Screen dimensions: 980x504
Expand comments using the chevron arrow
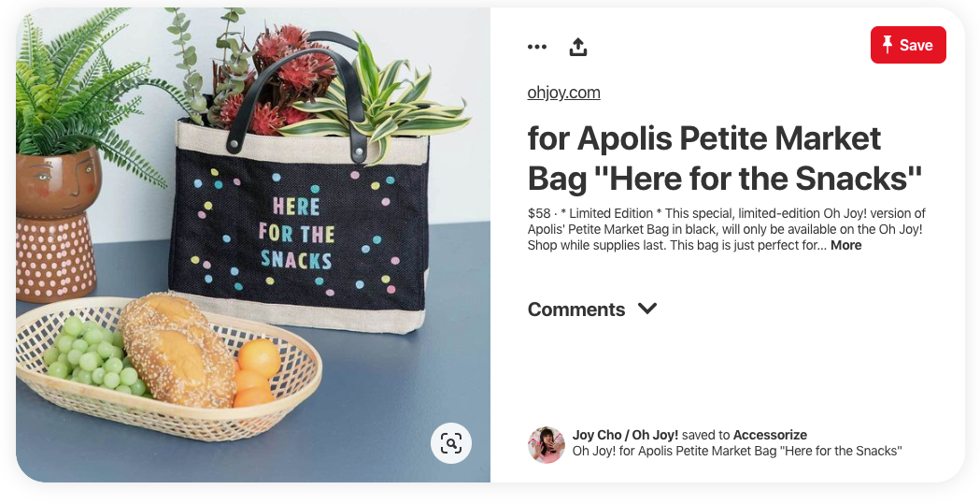click(x=647, y=309)
